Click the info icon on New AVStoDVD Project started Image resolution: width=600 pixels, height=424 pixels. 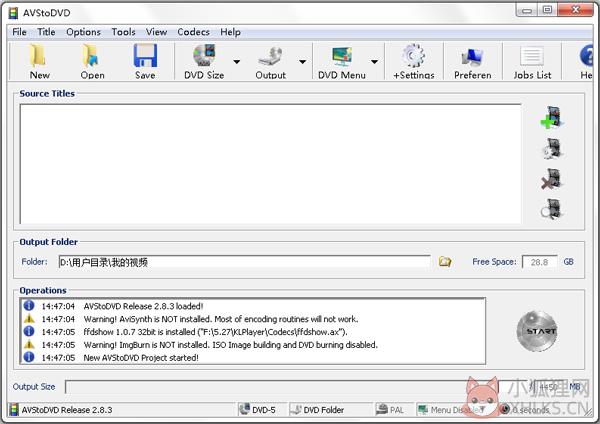[x=29, y=357]
